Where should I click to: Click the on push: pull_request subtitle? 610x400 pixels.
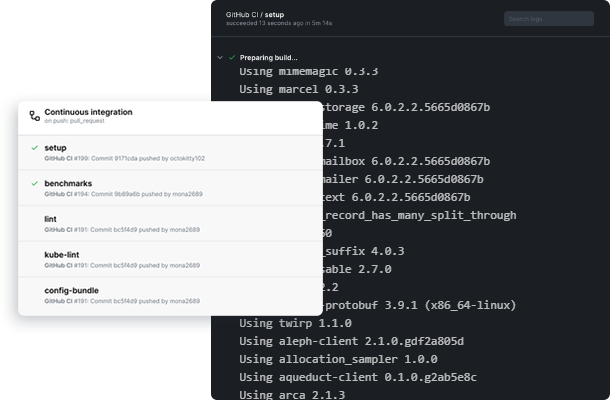(x=74, y=121)
